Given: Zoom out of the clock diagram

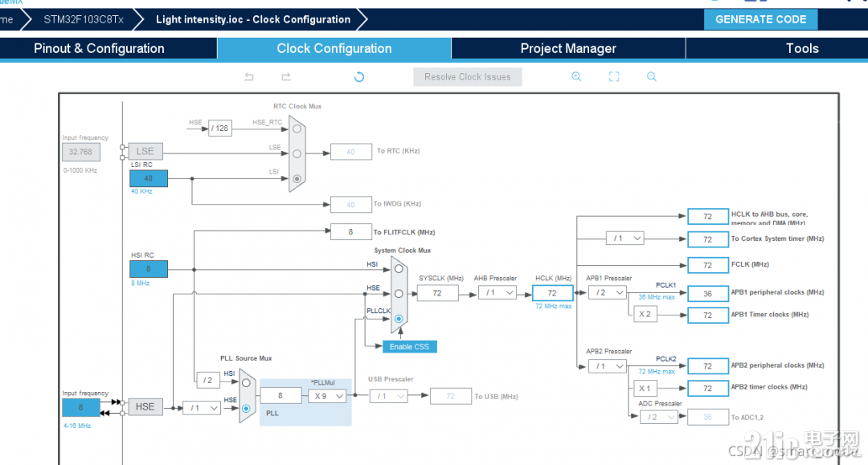Looking at the screenshot, I should [652, 77].
